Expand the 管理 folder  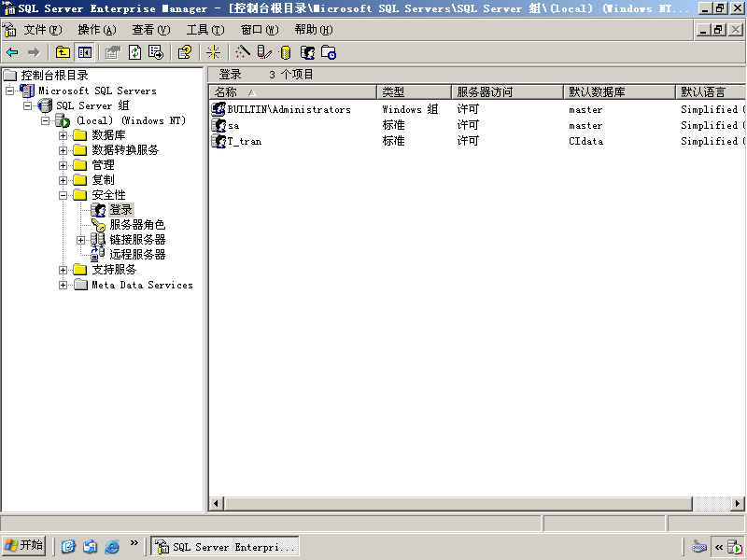click(x=63, y=165)
